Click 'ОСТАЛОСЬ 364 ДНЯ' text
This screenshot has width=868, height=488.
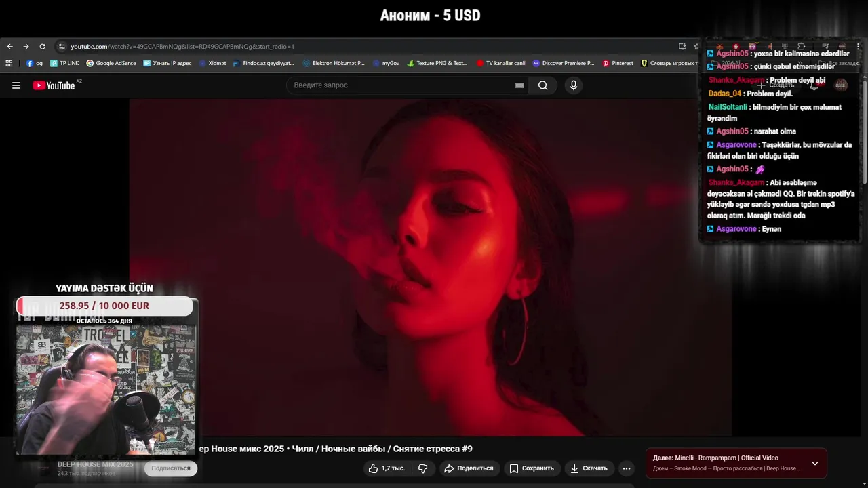click(104, 321)
